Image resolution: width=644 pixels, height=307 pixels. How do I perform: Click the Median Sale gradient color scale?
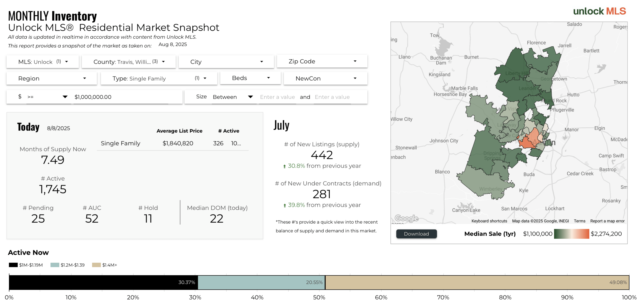[x=571, y=234]
